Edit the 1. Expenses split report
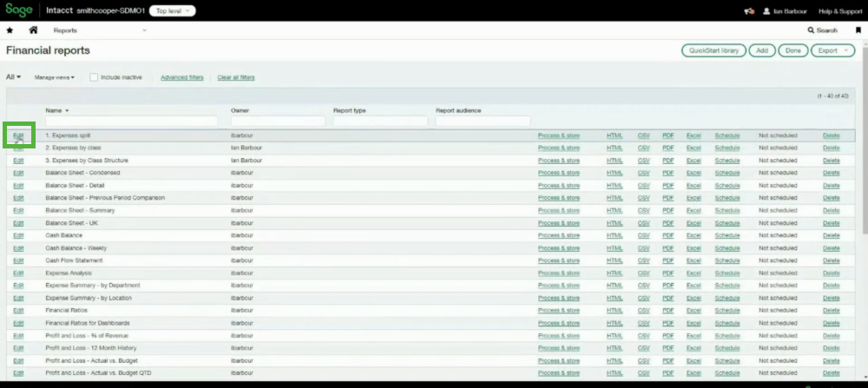The height and width of the screenshot is (388, 868). tap(18, 135)
